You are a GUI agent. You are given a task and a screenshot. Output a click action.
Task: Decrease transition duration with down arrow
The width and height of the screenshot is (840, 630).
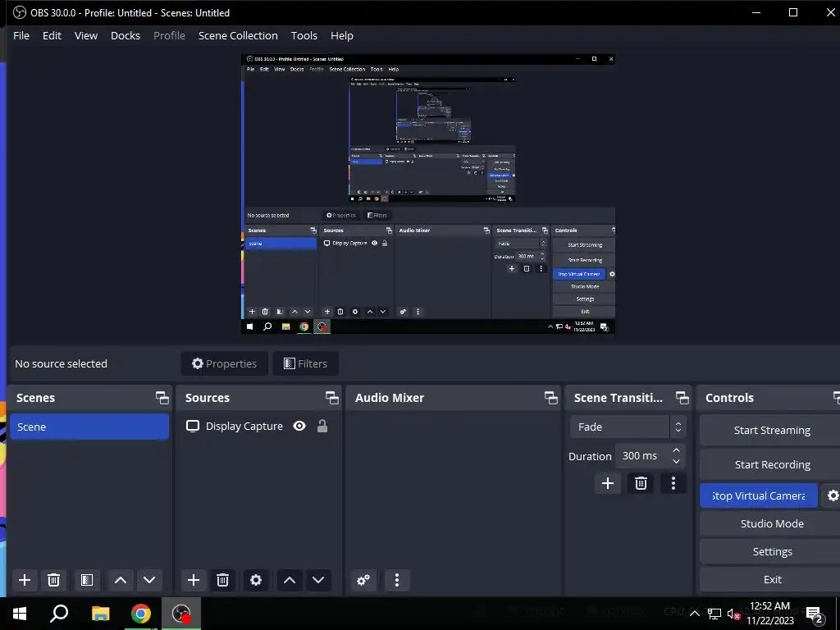676,461
